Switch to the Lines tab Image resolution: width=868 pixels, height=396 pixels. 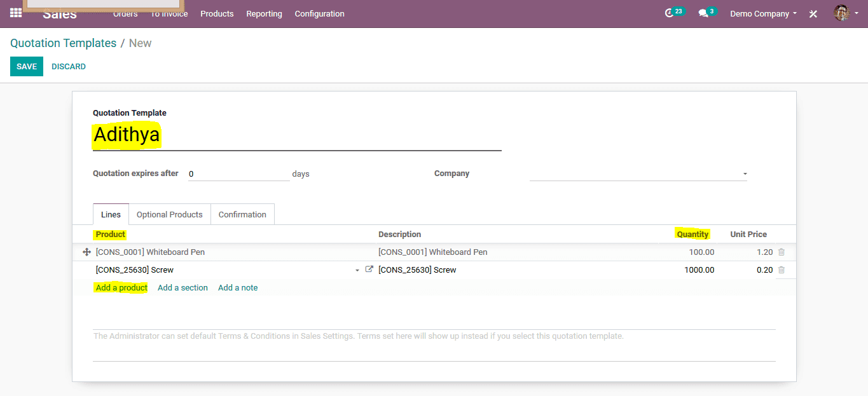click(111, 214)
